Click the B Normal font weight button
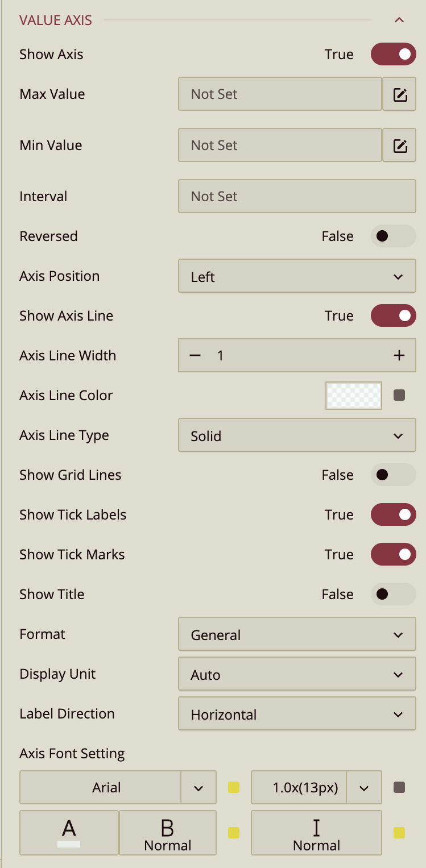The image size is (426, 868). click(168, 833)
